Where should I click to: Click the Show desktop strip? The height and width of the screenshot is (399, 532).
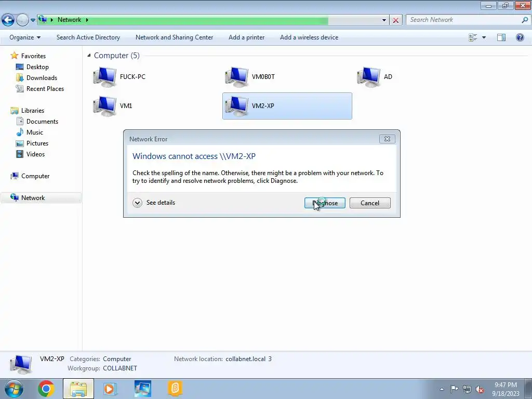528,389
